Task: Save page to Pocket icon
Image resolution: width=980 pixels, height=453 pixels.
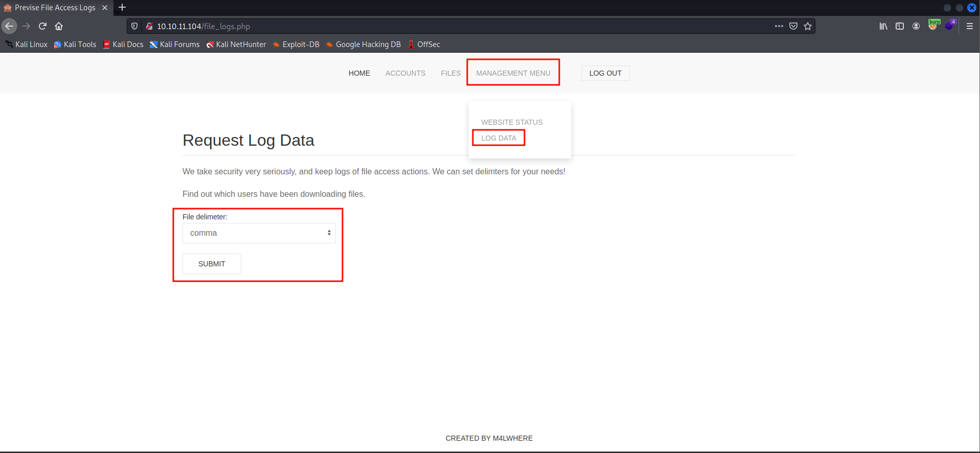Action: pyautogui.click(x=793, y=26)
